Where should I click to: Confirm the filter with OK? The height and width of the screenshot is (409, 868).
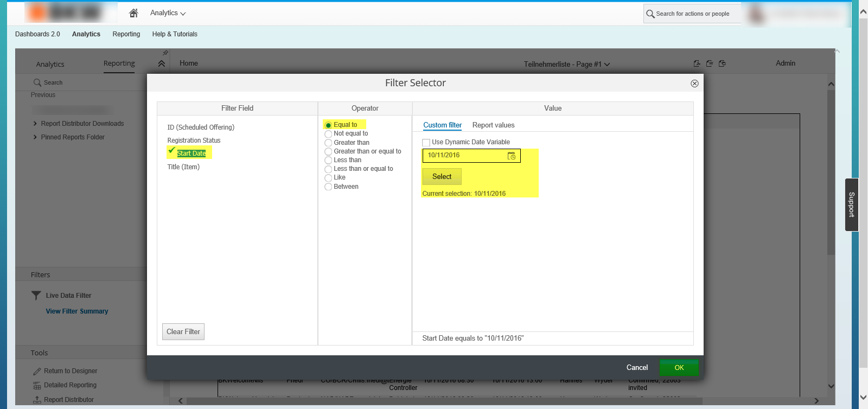pos(679,368)
